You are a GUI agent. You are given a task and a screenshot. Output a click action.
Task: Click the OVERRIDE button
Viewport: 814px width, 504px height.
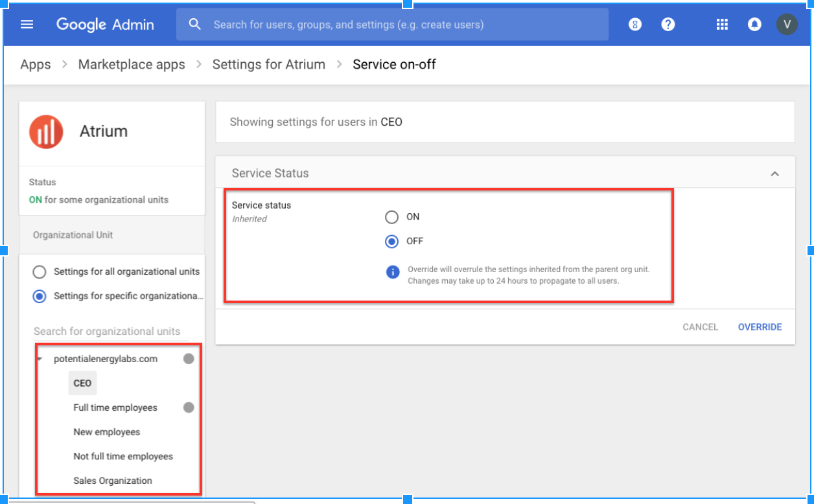point(760,327)
